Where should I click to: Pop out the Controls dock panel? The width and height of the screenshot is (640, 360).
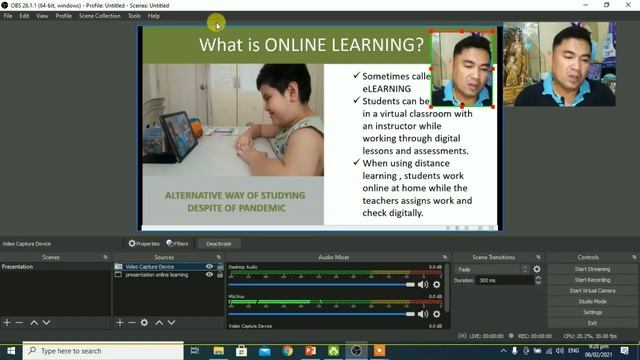[x=634, y=257]
